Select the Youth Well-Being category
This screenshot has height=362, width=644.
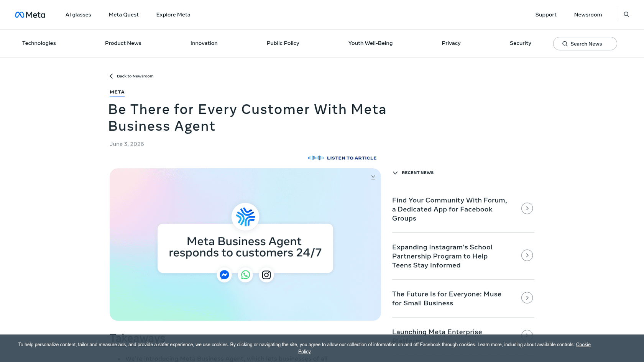(370, 43)
